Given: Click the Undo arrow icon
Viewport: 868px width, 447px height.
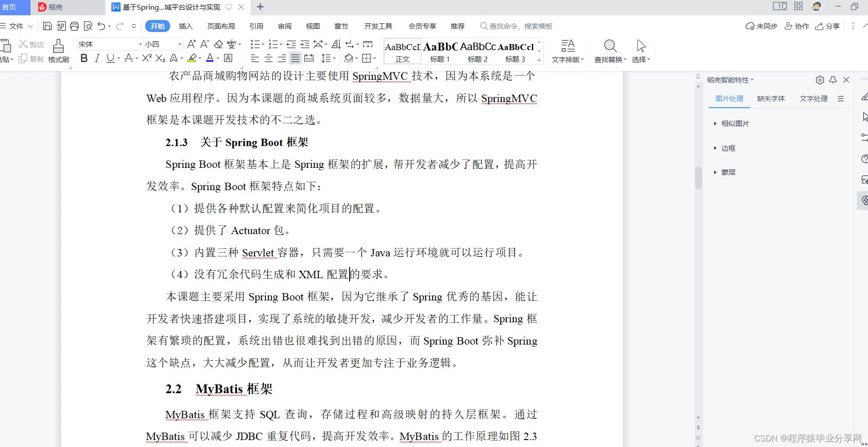Looking at the screenshot, I should tap(102, 26).
